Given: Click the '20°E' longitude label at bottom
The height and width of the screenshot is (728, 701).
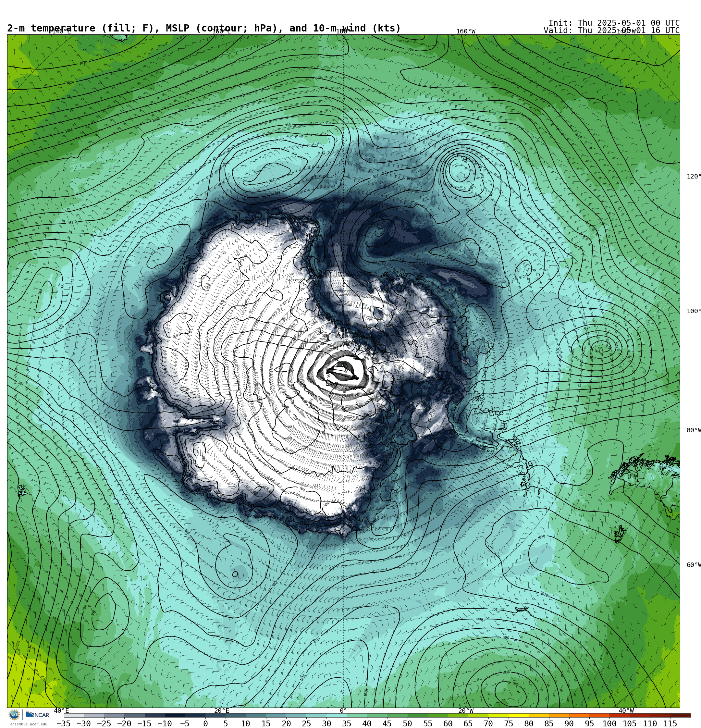Looking at the screenshot, I should tap(222, 710).
